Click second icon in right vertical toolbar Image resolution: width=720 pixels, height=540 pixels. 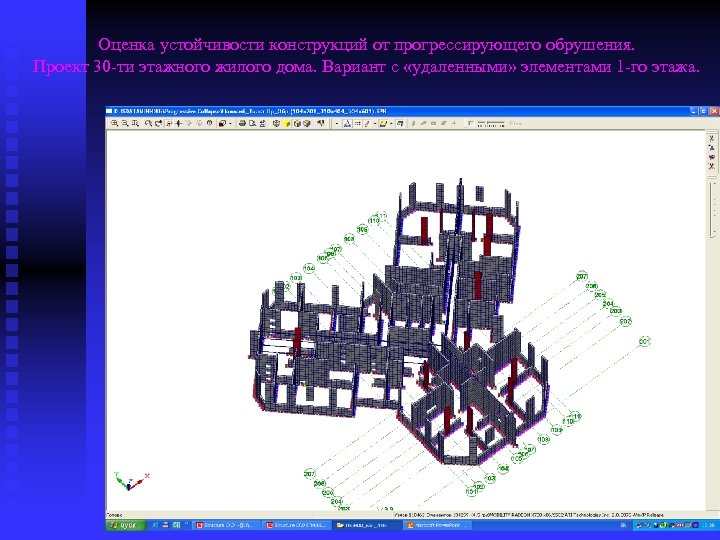711,147
